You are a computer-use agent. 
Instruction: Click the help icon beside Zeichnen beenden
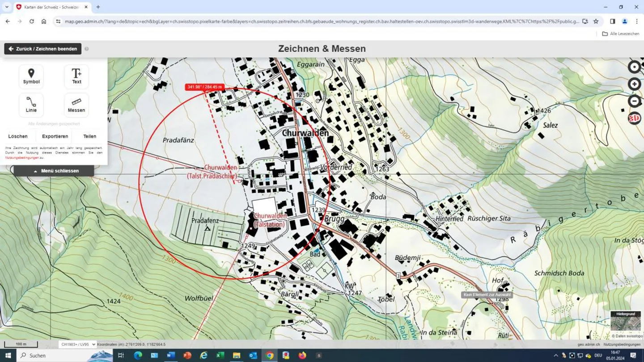[87, 49]
